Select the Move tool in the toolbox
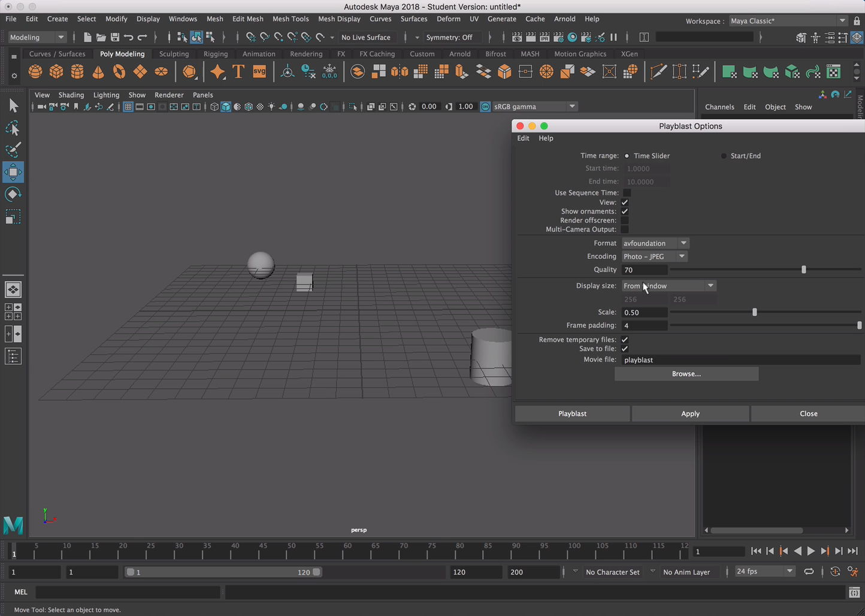865x616 pixels. 13,173
